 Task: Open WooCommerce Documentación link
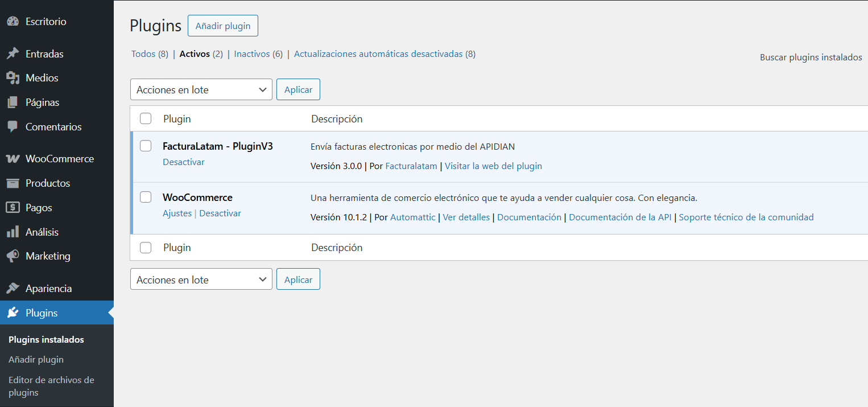[529, 217]
